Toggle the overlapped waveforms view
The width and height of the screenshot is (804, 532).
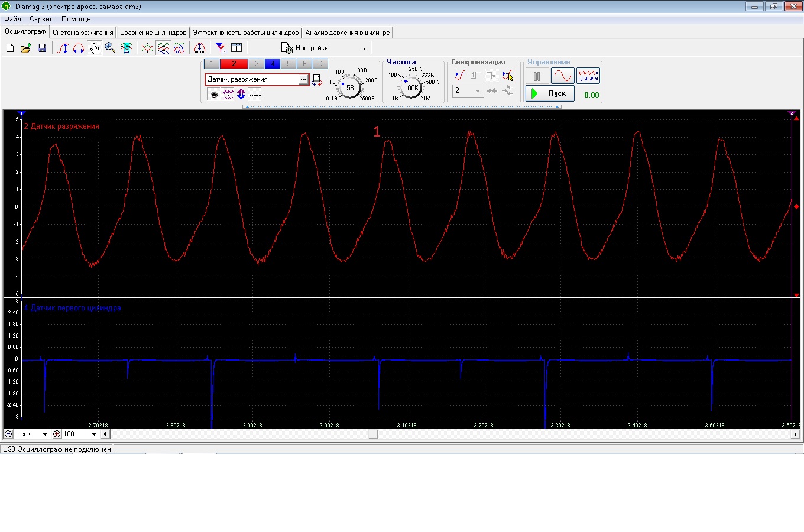(x=179, y=48)
